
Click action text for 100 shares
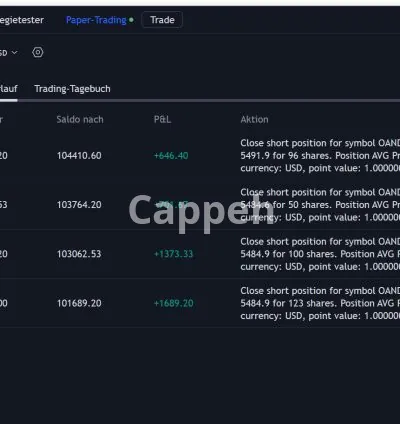coord(320,254)
